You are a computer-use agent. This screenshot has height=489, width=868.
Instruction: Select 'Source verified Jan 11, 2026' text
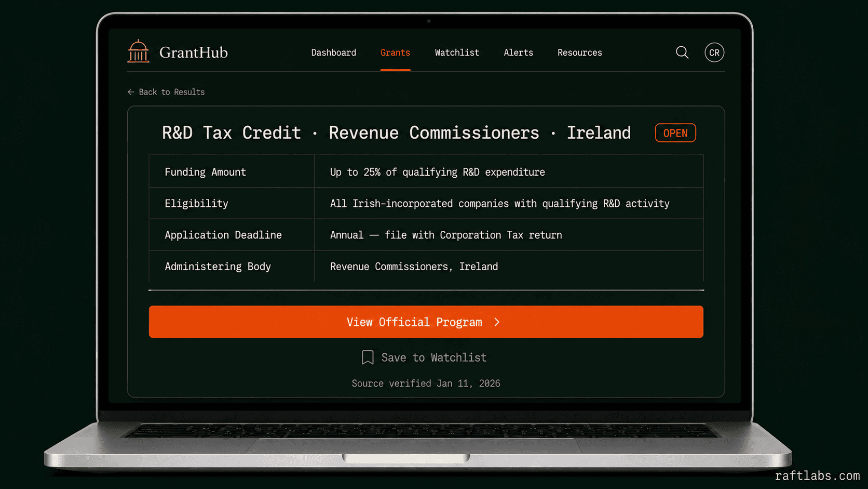tap(426, 384)
